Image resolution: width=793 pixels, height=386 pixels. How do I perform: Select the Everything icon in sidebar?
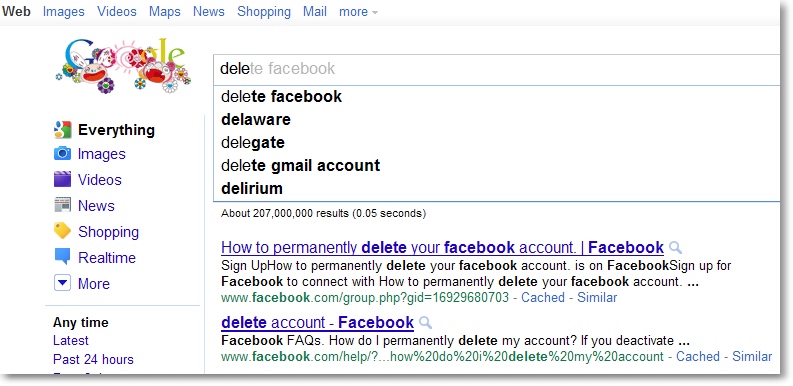coord(63,130)
